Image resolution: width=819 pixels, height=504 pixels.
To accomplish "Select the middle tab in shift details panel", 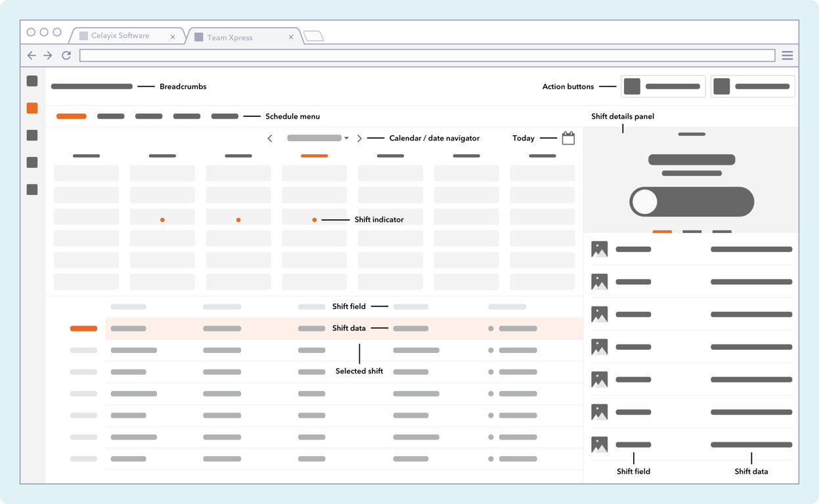I will click(692, 232).
